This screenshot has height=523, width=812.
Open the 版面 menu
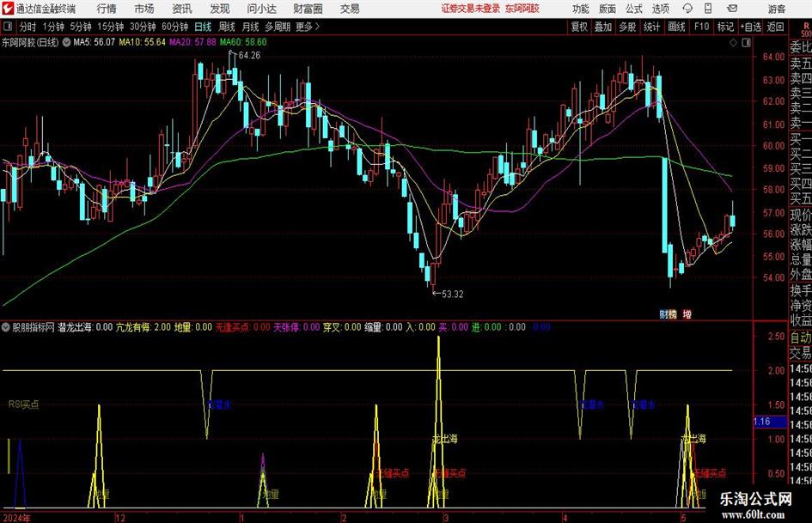pyautogui.click(x=607, y=9)
